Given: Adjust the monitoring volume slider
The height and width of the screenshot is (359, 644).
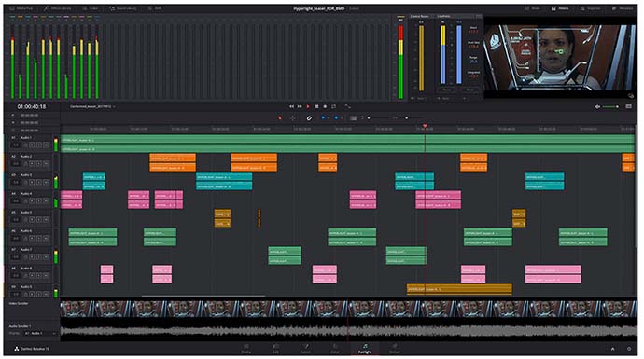Looking at the screenshot, I should tap(610, 106).
